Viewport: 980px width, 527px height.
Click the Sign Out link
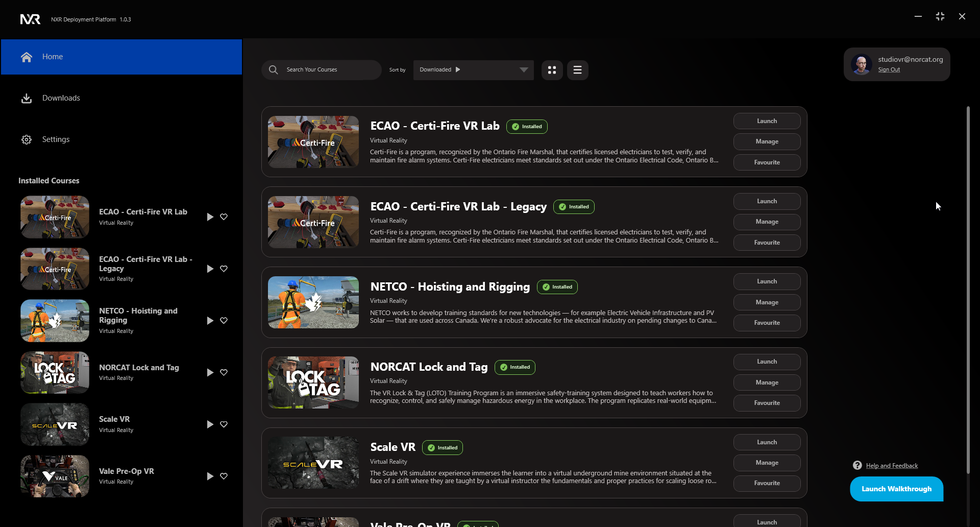coord(889,70)
